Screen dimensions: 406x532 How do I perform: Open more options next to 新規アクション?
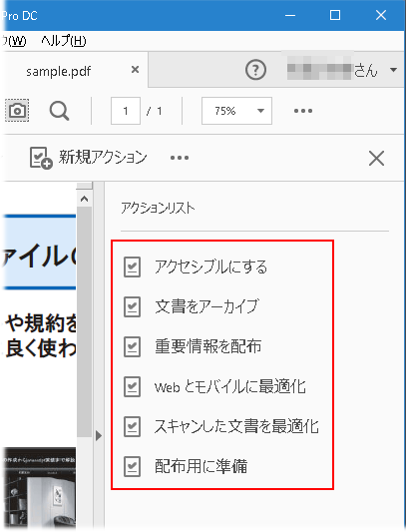(x=180, y=158)
